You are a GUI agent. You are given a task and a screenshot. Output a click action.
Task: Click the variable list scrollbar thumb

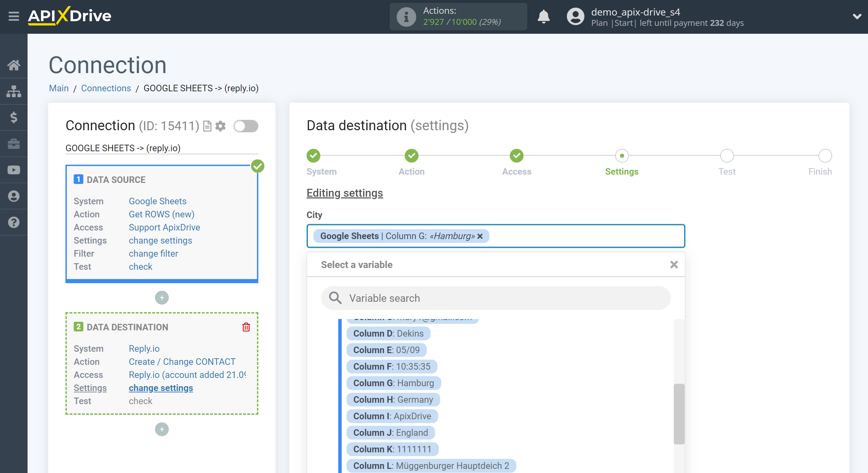[x=679, y=414]
